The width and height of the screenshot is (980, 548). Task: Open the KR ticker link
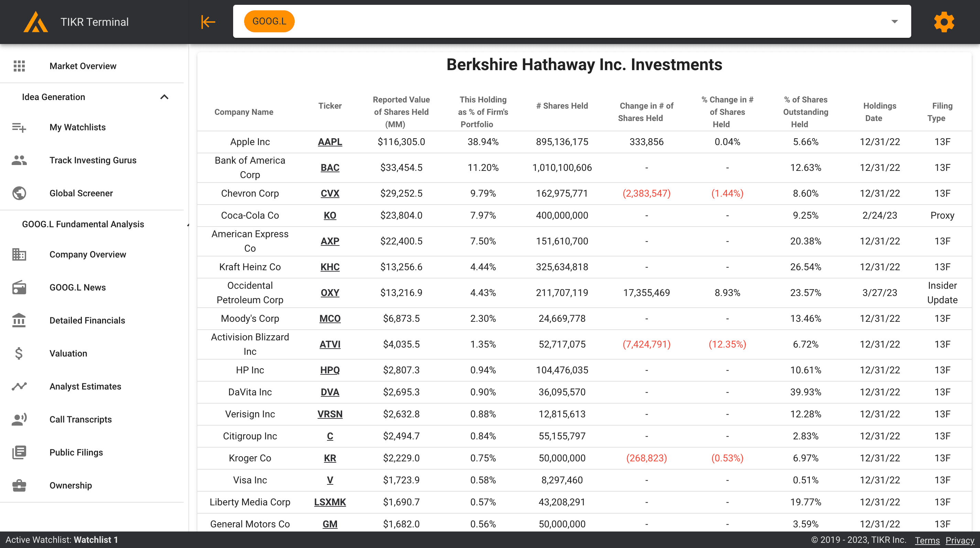coord(330,458)
